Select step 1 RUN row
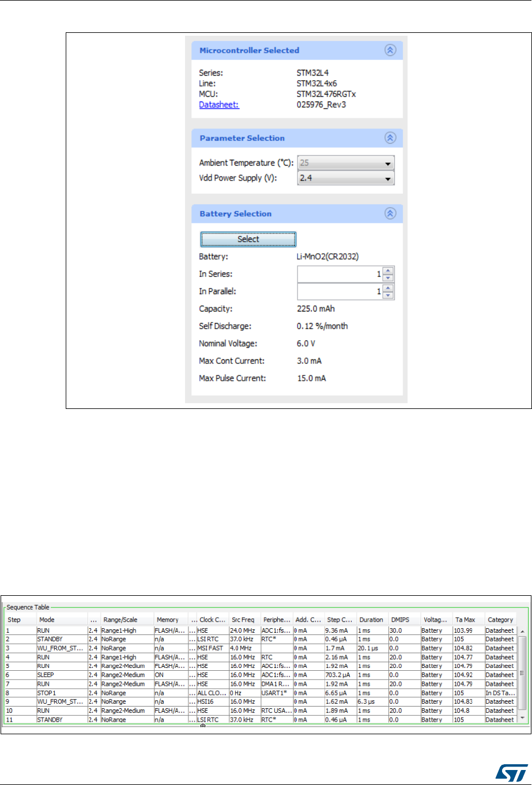 pos(262,630)
